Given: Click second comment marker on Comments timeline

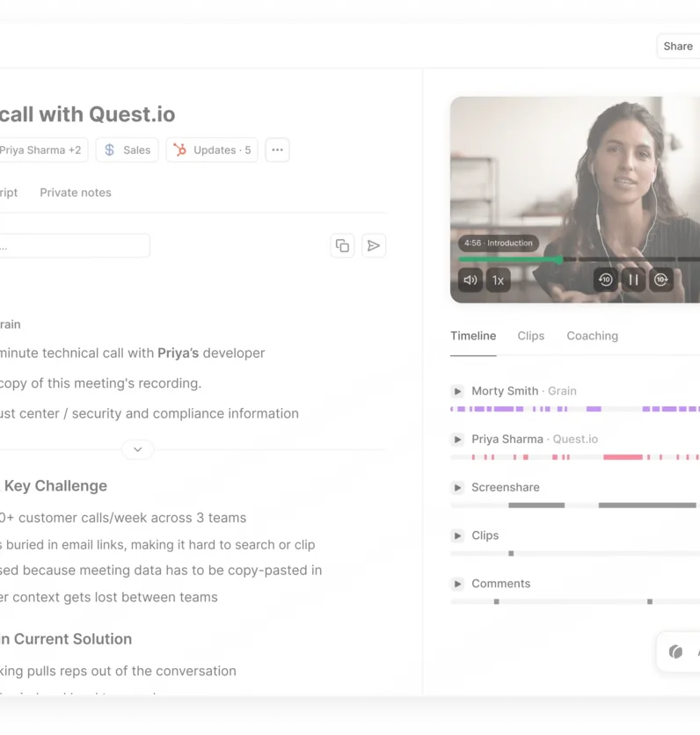Looking at the screenshot, I should 650,601.
